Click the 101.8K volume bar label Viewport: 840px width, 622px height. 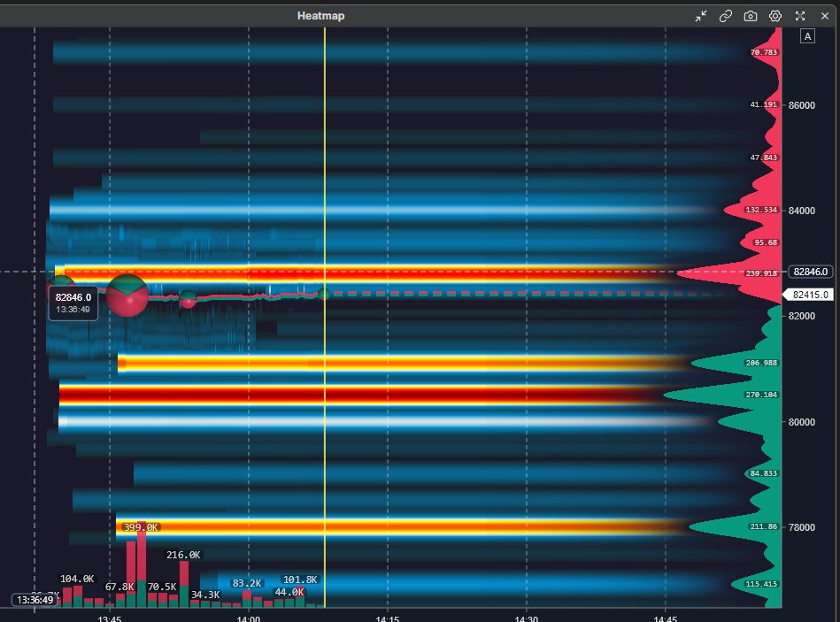click(x=300, y=580)
